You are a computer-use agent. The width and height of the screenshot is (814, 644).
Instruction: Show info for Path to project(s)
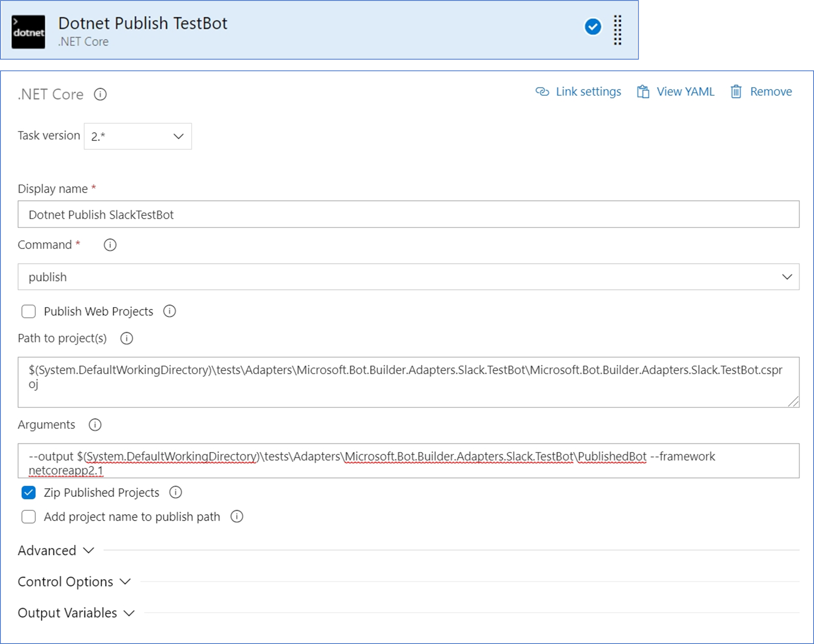coord(126,338)
